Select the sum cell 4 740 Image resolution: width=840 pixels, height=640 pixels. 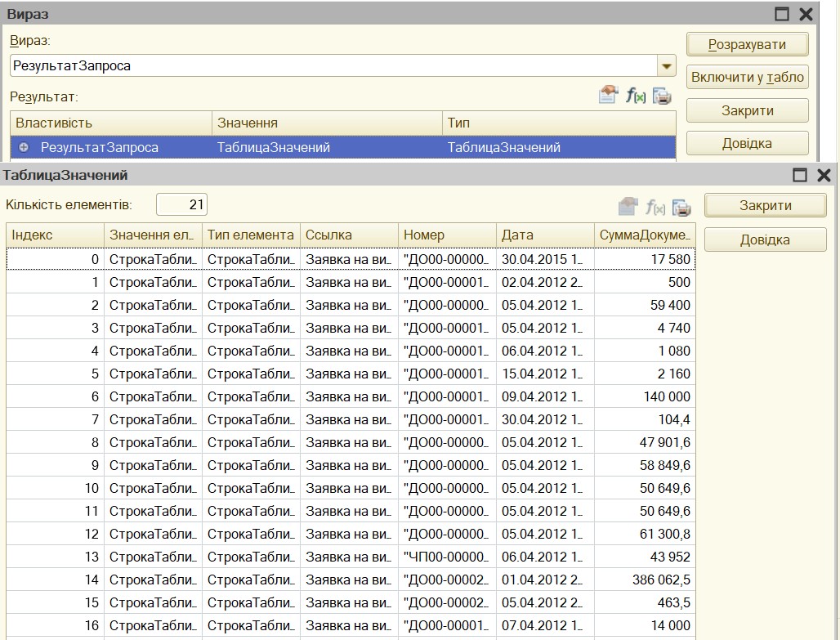[x=645, y=328]
